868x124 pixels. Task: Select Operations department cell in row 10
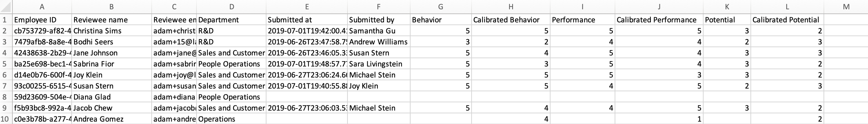click(231, 119)
